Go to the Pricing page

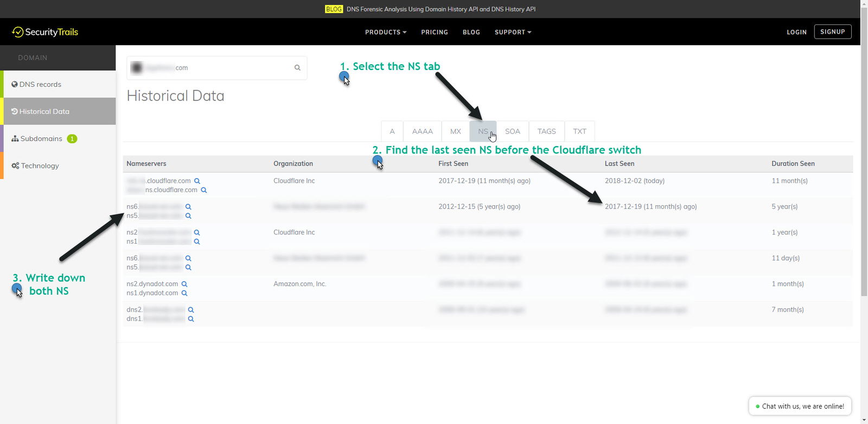pos(435,32)
